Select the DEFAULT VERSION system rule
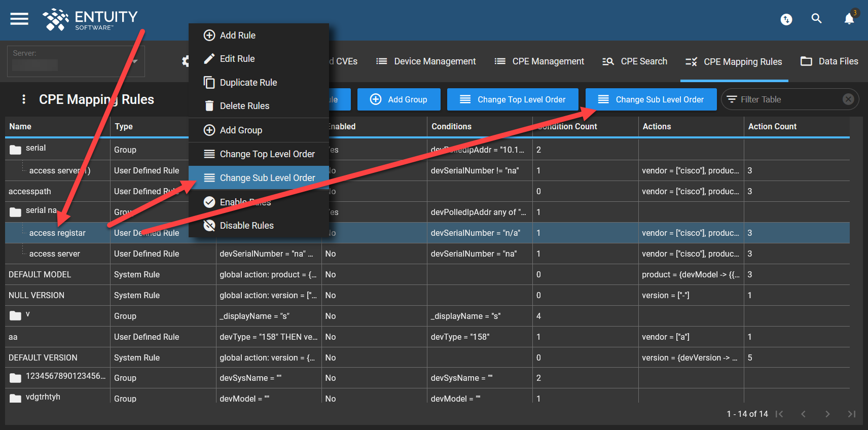Image resolution: width=868 pixels, height=430 pixels. (x=427, y=357)
